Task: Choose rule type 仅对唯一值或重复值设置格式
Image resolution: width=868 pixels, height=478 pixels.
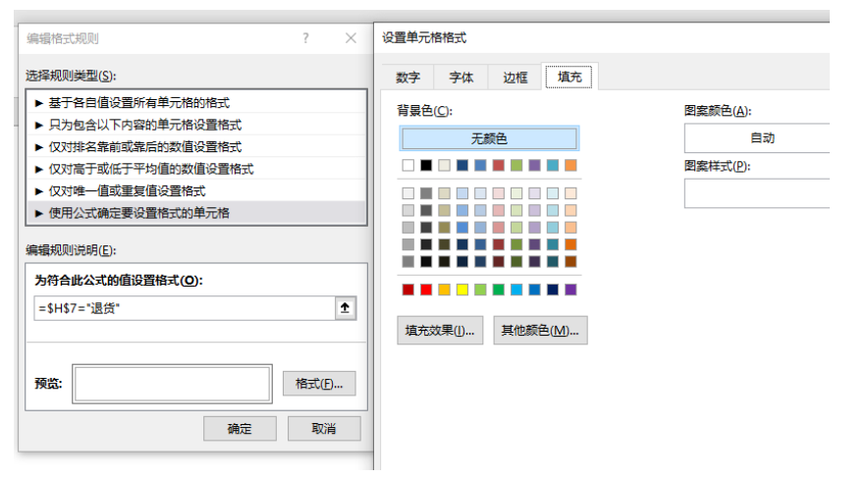Action: tap(196, 190)
